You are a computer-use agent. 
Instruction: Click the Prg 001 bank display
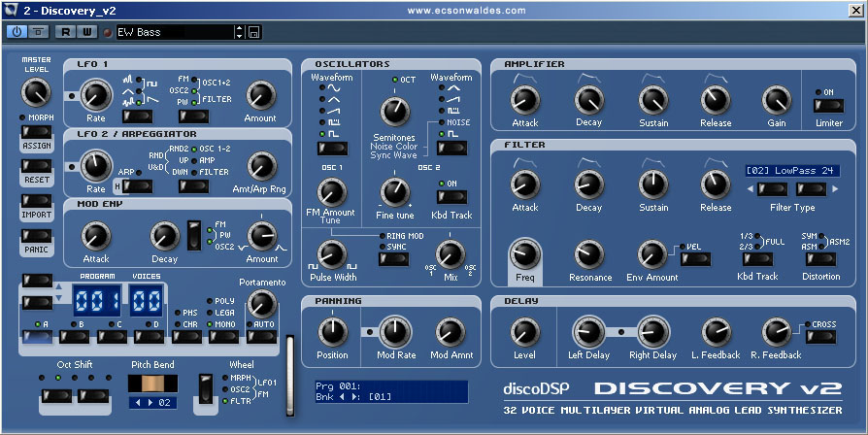pos(391,391)
